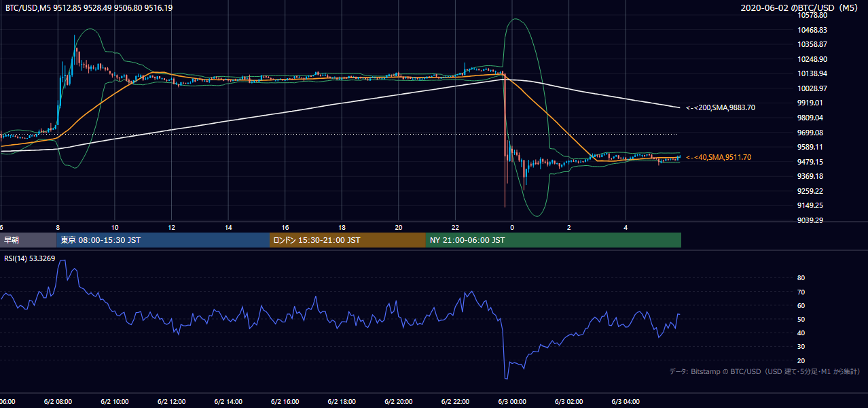The height and width of the screenshot is (408, 868).
Task: Click hour tick 0 under the price chart
Action: pyautogui.click(x=512, y=227)
